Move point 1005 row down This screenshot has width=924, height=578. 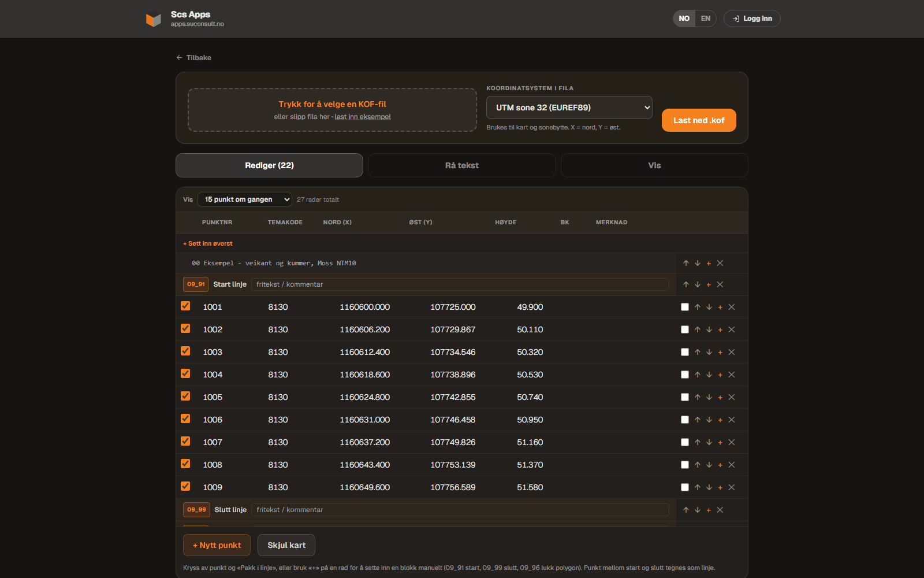click(709, 397)
